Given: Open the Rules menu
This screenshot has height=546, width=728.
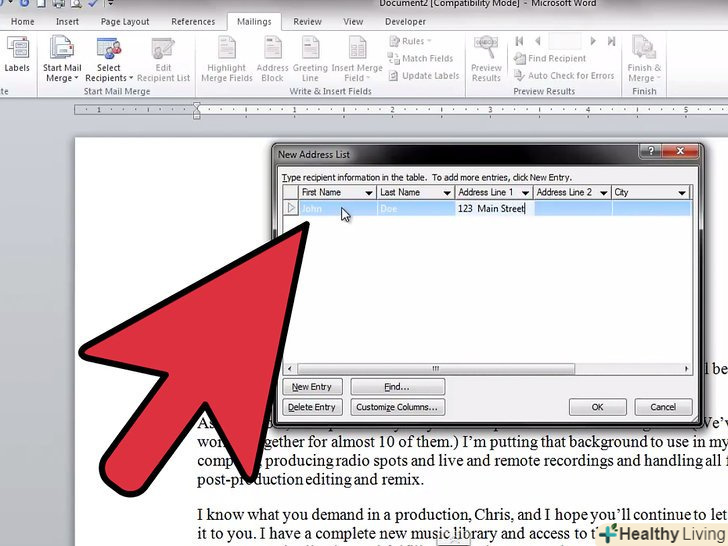Looking at the screenshot, I should coord(410,41).
